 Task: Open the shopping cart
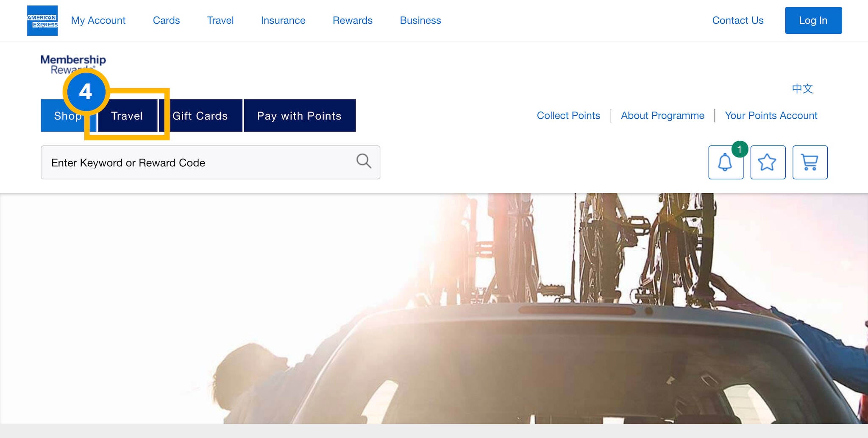pyautogui.click(x=810, y=162)
